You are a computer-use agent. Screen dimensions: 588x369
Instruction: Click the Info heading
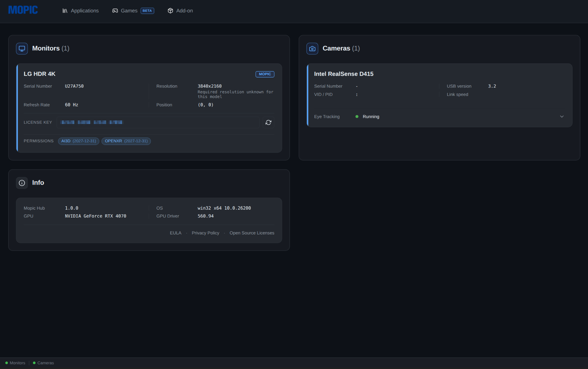[x=38, y=183]
